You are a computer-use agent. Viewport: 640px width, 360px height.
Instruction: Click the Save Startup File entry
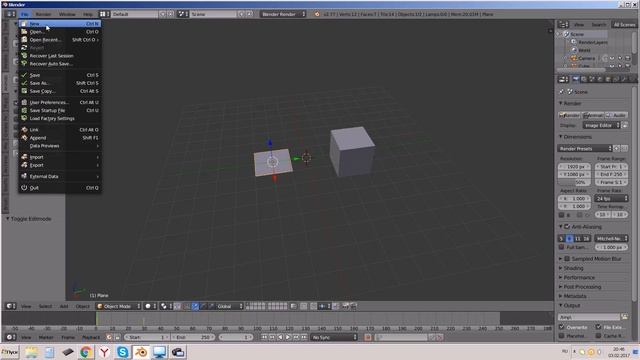(60, 111)
